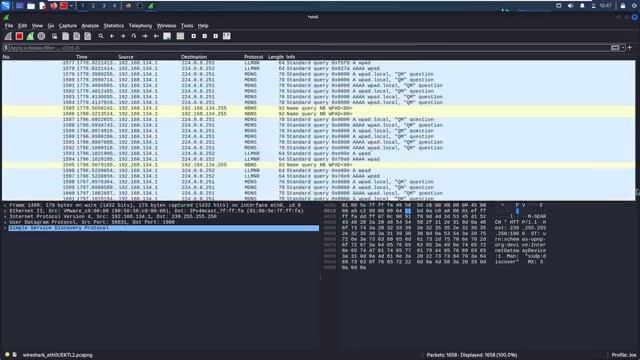Viewport: 640px width, 360px height.
Task: Expand the Simple Service Discovery Protocol row
Action: tap(5, 228)
